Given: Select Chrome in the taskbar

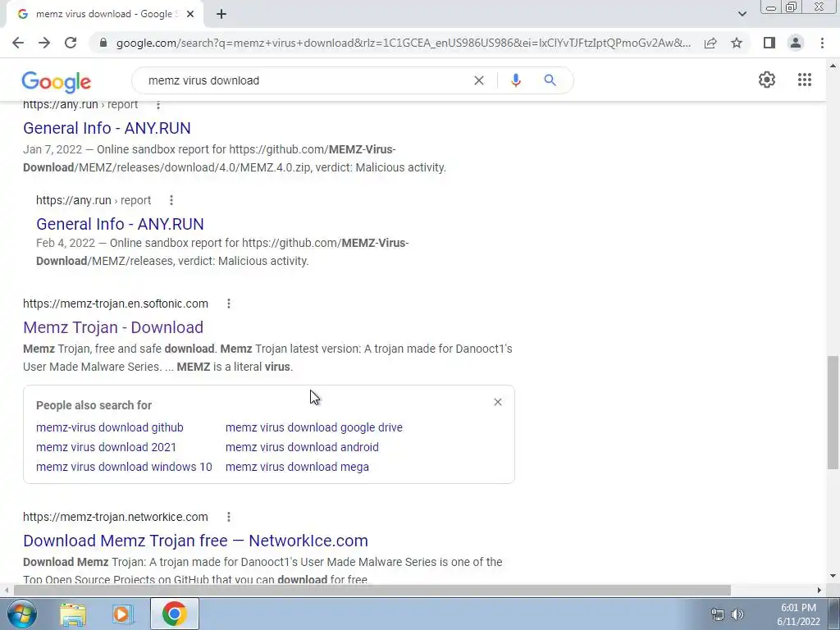Looking at the screenshot, I should click(175, 614).
